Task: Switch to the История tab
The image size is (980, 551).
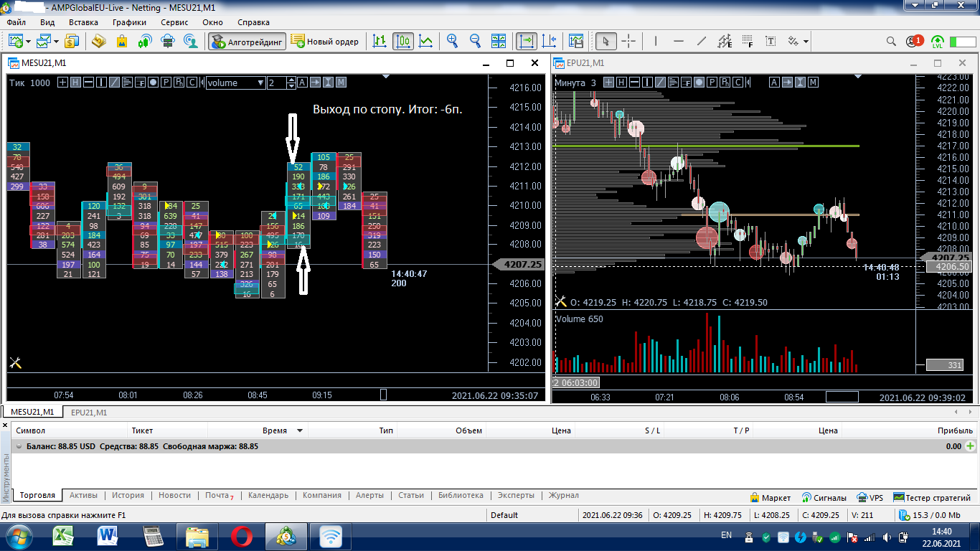Action: pos(128,495)
